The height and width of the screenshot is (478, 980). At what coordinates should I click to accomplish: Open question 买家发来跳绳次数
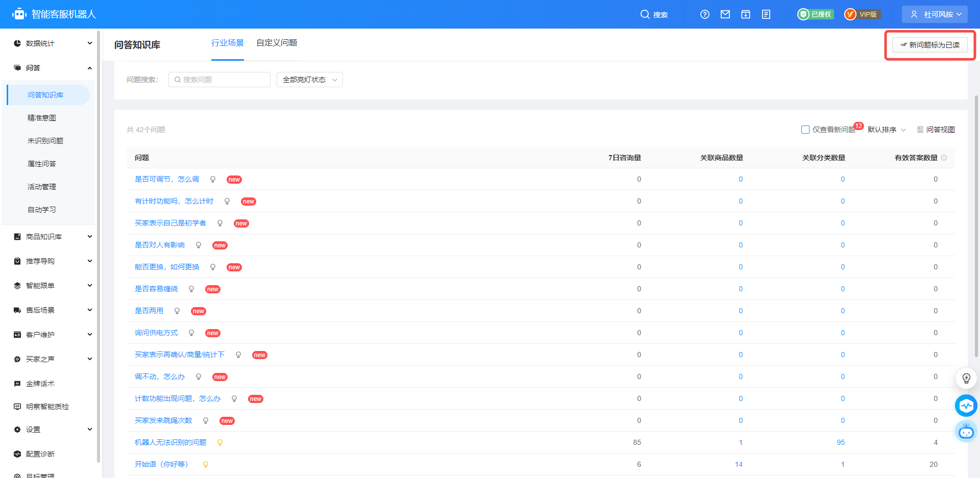coord(163,420)
